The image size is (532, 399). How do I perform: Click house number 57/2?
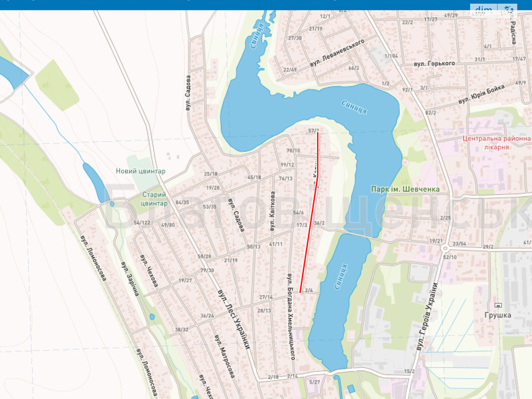click(314, 131)
